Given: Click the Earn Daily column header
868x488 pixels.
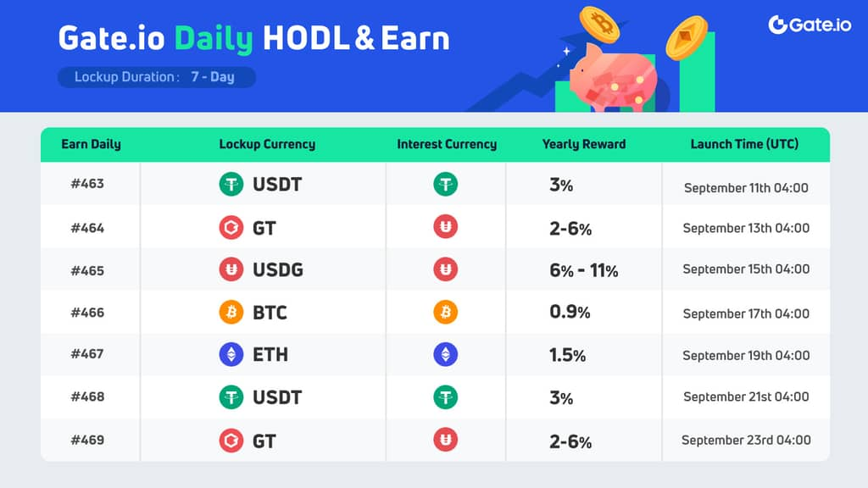Looking at the screenshot, I should (91, 144).
